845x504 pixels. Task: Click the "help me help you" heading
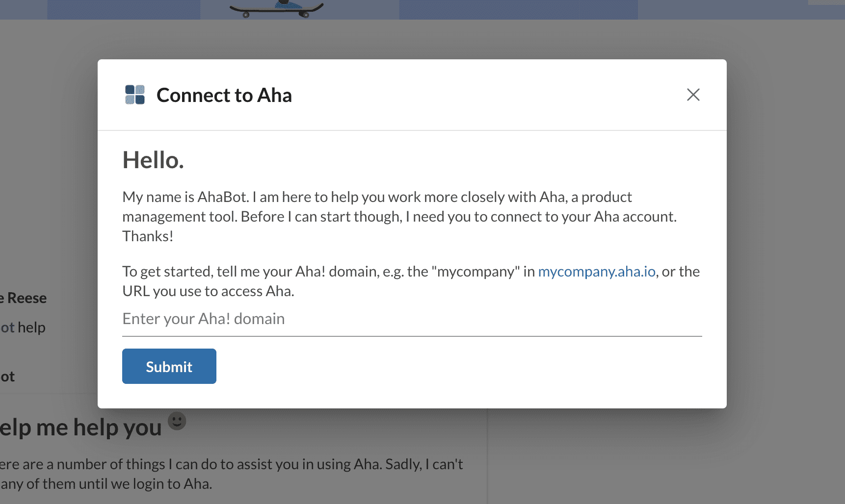tap(81, 428)
